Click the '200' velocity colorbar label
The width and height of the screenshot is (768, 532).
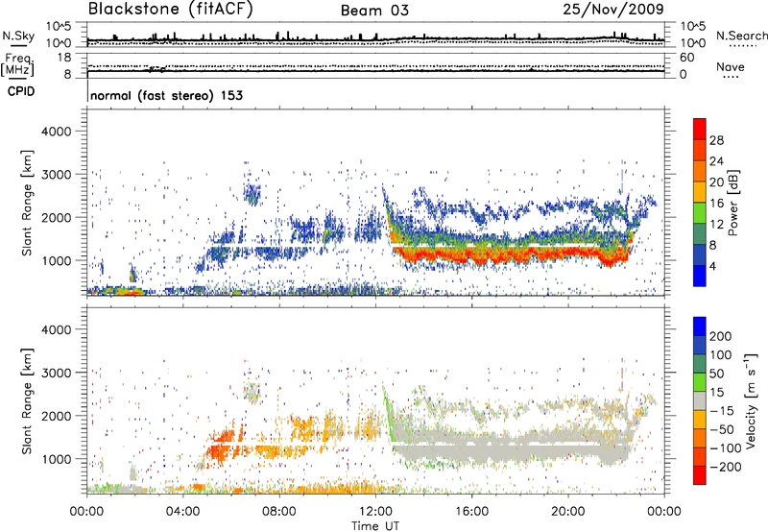click(721, 336)
